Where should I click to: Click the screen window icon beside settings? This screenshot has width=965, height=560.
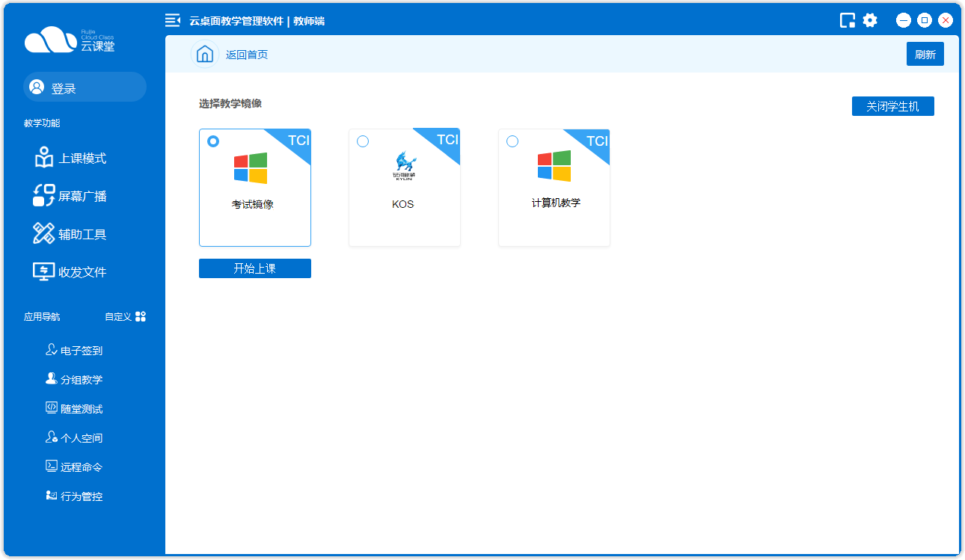848,20
